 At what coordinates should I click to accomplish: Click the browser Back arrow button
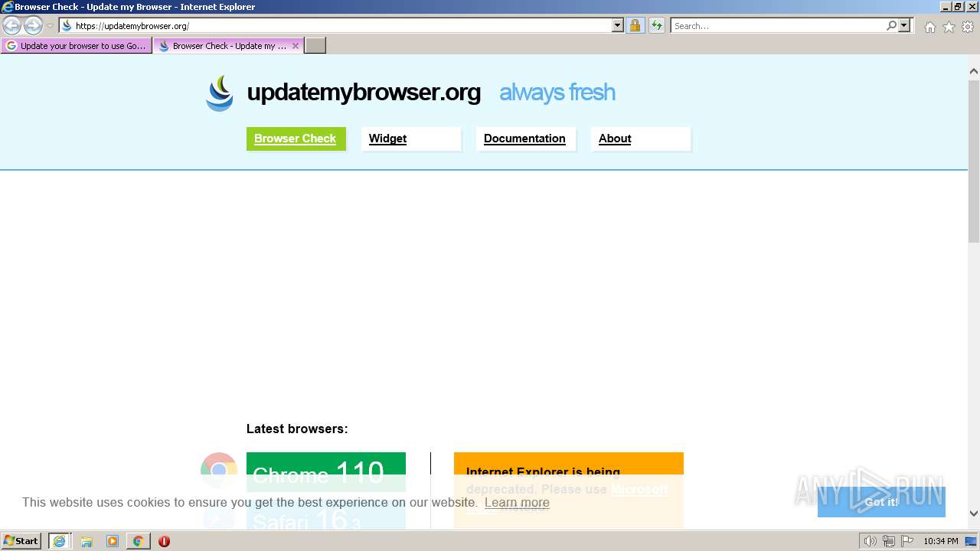[x=12, y=25]
